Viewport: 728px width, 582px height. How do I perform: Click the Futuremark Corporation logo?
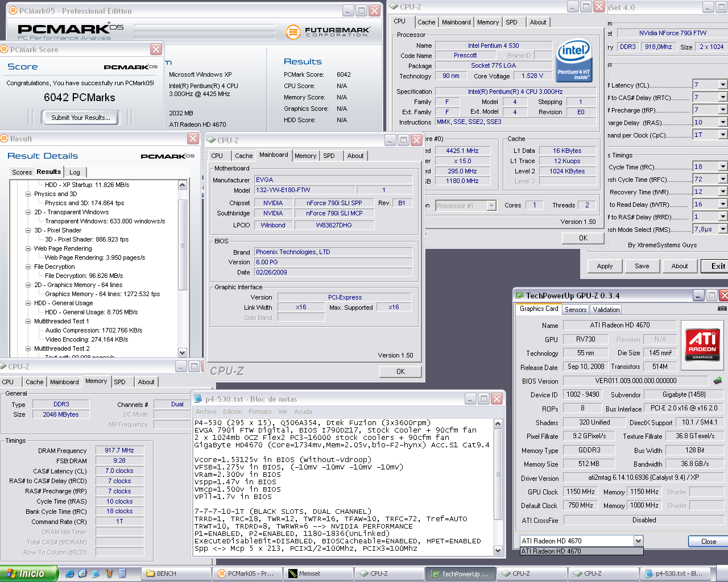pos(328,32)
